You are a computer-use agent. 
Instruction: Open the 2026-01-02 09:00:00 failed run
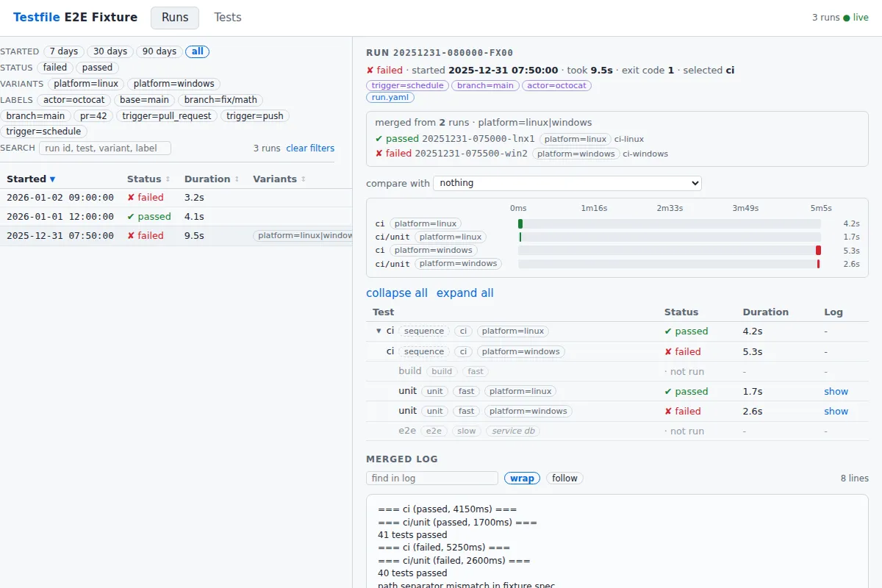[176, 197]
